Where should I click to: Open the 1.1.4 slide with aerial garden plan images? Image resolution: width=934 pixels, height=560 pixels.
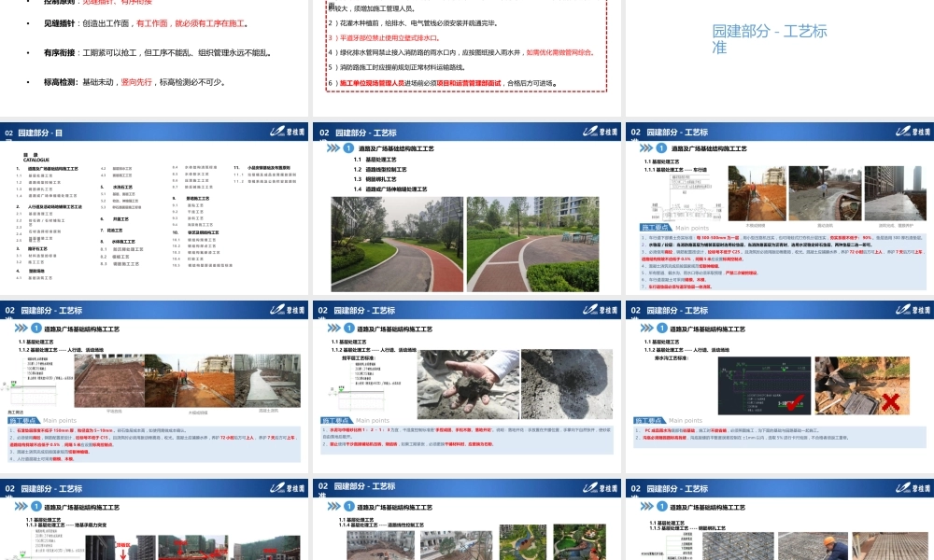(x=467, y=520)
